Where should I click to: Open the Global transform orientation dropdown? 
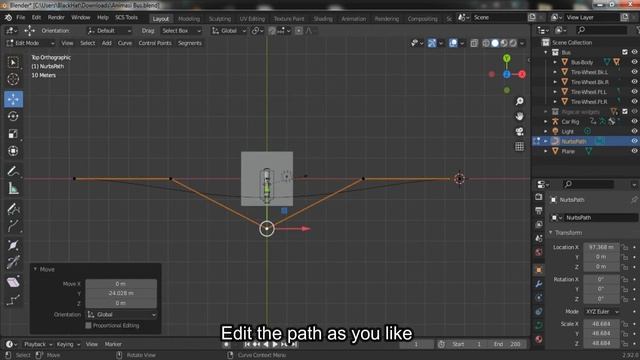coord(229,31)
